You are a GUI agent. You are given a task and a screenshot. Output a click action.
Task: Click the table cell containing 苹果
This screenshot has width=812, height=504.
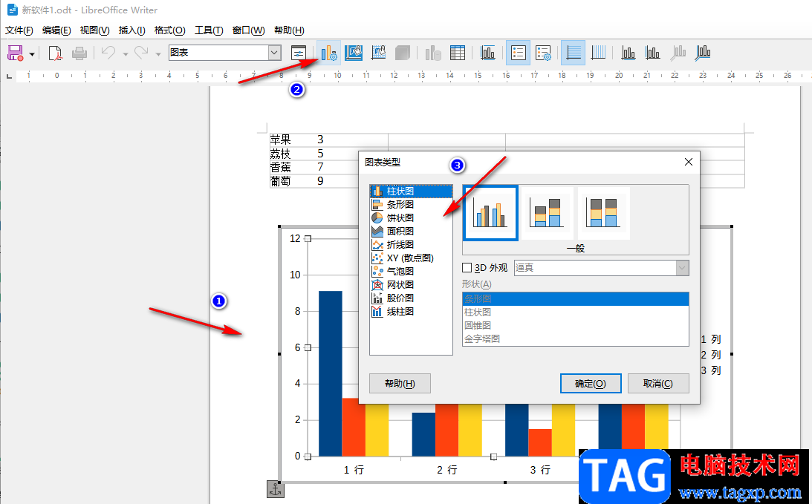328,140
